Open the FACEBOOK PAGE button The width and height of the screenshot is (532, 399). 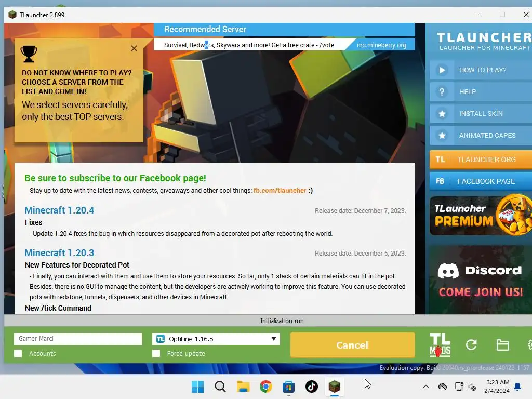(x=481, y=181)
